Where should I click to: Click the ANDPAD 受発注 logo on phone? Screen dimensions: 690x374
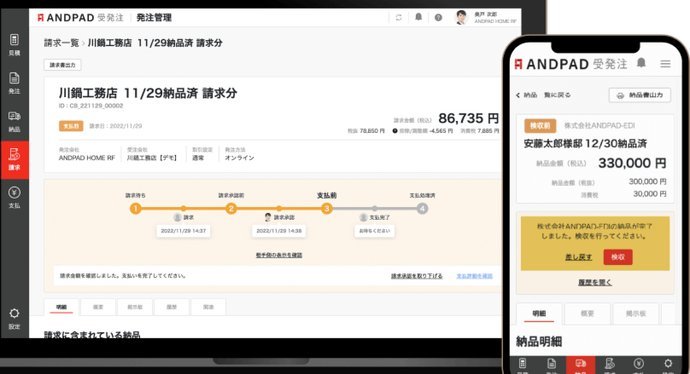[x=571, y=64]
